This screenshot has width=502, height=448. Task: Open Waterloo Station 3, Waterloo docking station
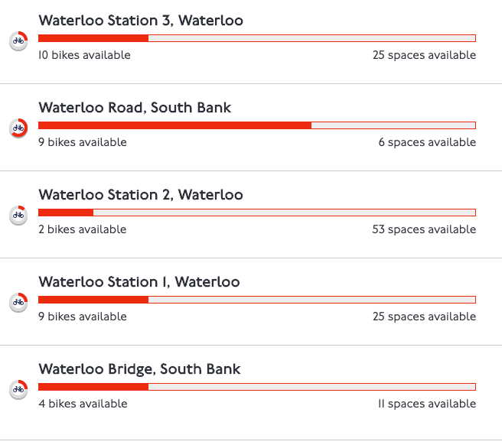[x=141, y=21]
